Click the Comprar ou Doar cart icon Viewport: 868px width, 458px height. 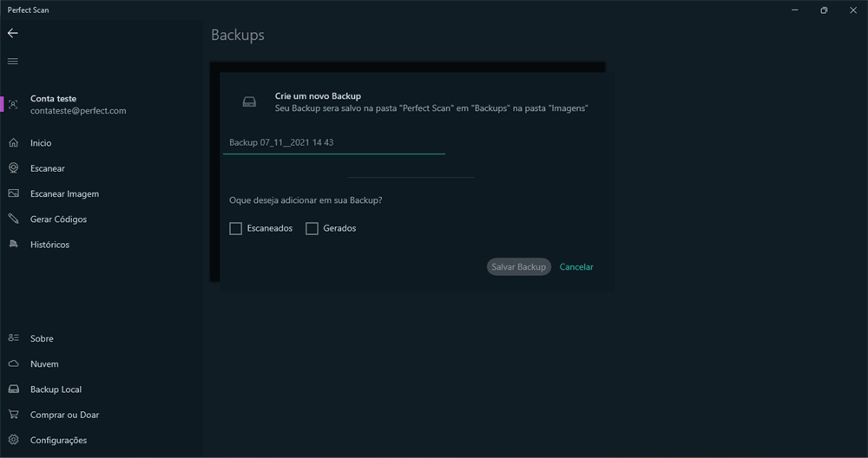pyautogui.click(x=13, y=415)
